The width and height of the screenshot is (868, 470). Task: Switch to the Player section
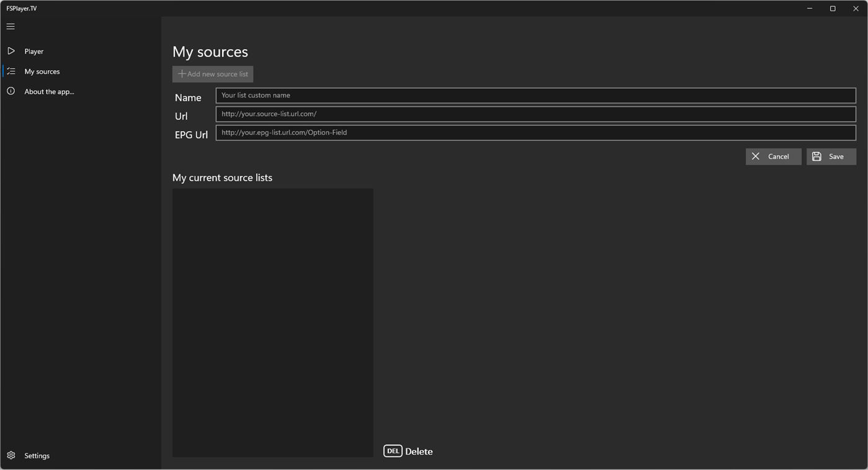34,50
